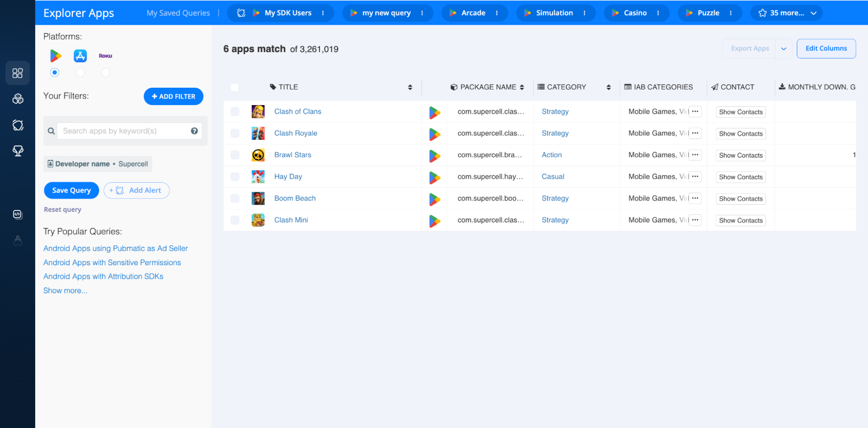Click the Add Filter button

(173, 96)
